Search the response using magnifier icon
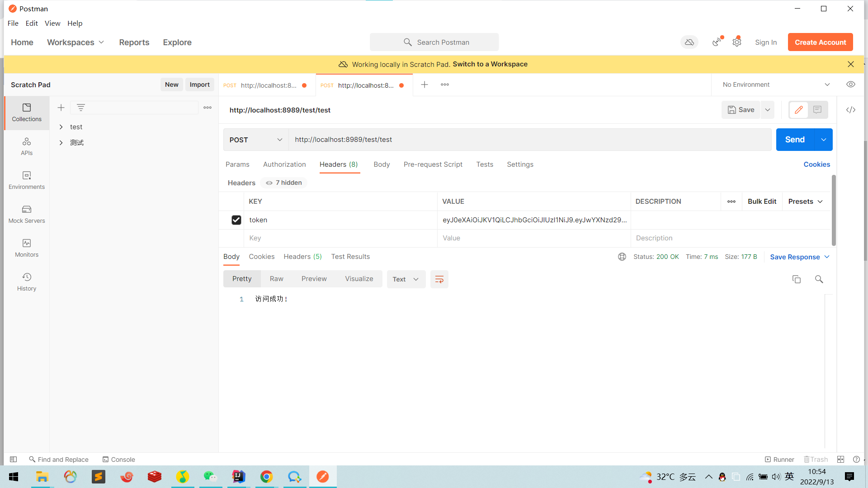Image resolution: width=868 pixels, height=488 pixels. (819, 279)
